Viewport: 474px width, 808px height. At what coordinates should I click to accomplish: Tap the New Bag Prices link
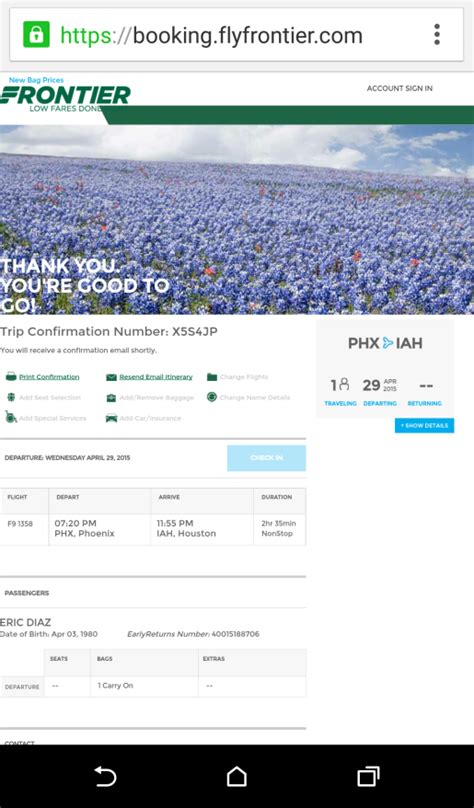click(36, 80)
